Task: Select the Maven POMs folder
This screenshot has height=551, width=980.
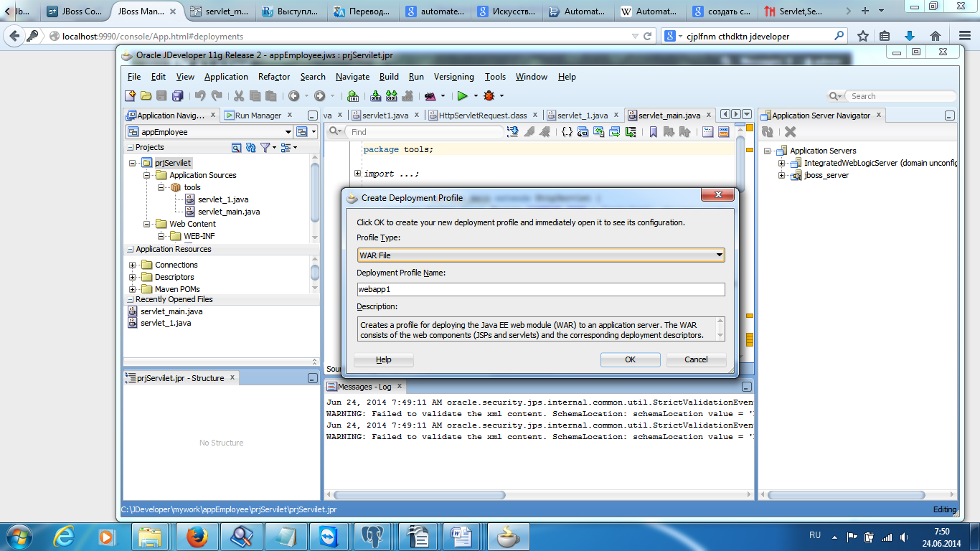Action: pos(177,289)
